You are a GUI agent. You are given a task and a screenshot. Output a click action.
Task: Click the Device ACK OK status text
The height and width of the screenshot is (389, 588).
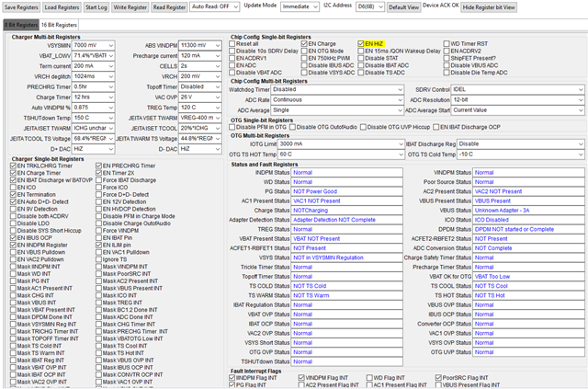[441, 6]
